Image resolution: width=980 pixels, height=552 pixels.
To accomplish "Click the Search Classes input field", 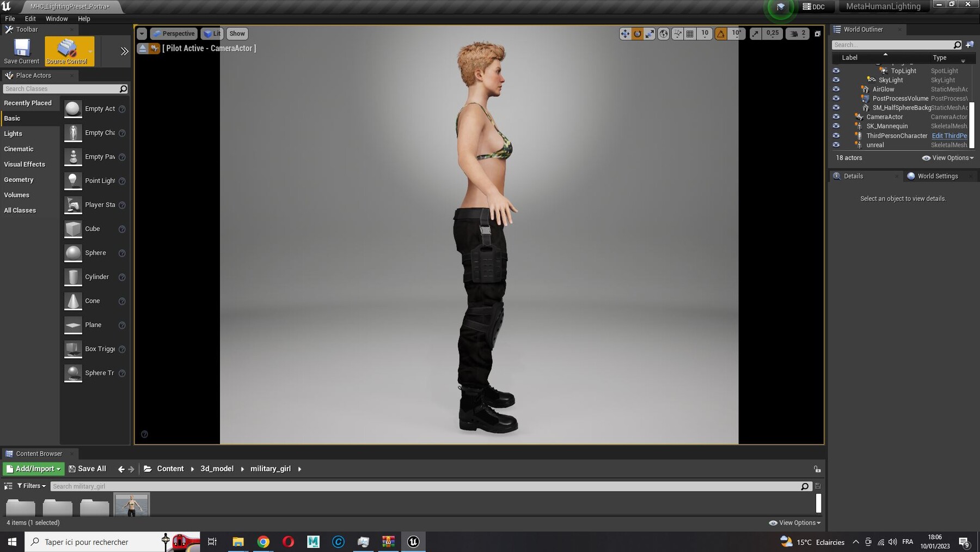I will 65,89.
